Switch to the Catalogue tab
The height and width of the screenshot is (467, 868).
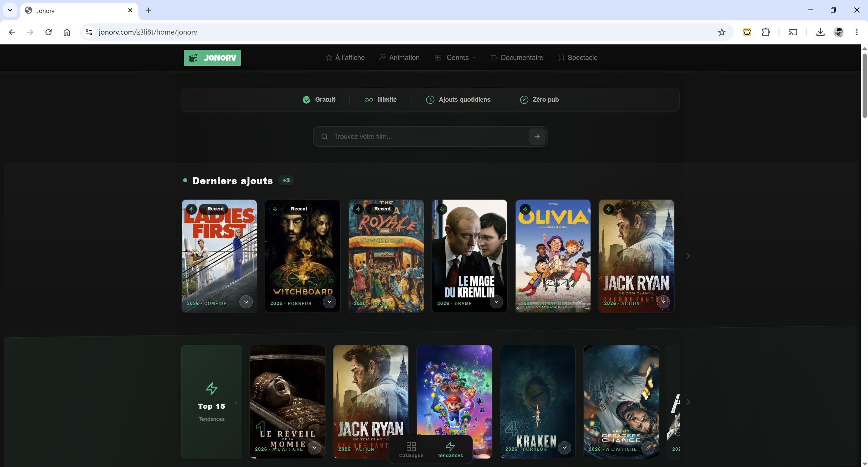(x=411, y=450)
